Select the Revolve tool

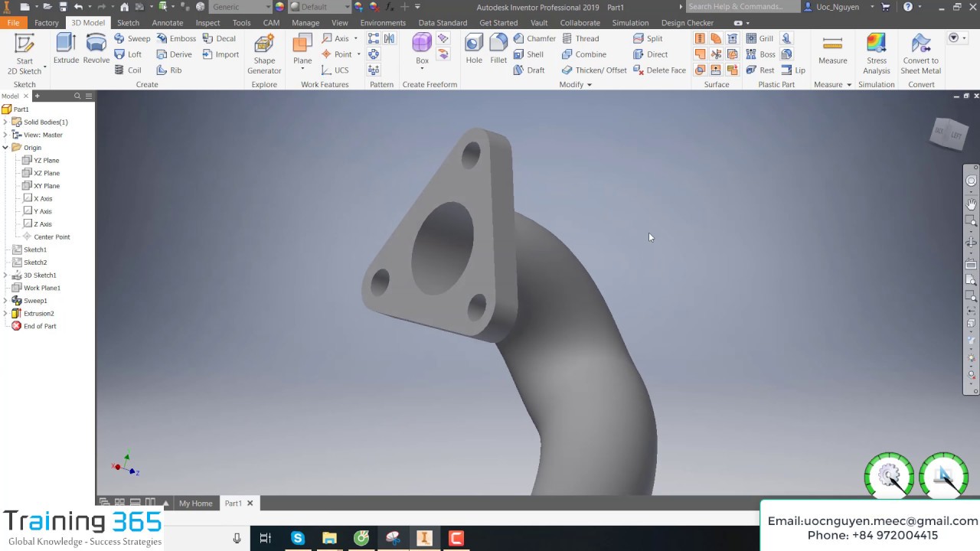[96, 49]
